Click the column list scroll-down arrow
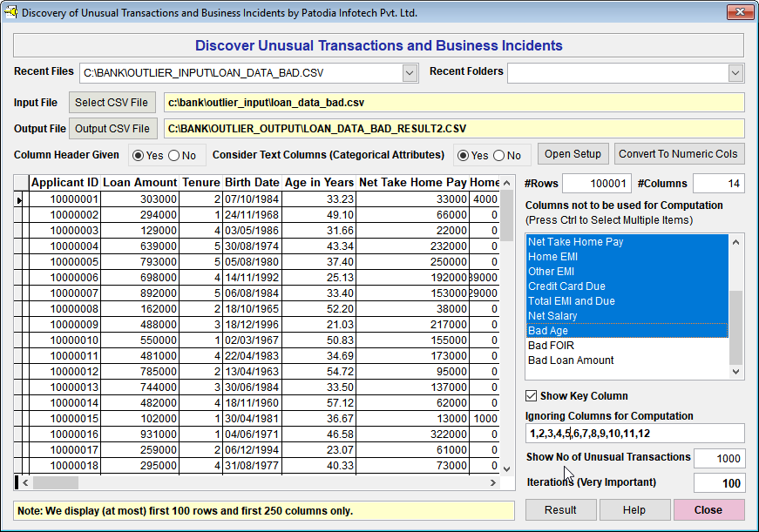This screenshot has height=532, width=759. pyautogui.click(x=736, y=372)
